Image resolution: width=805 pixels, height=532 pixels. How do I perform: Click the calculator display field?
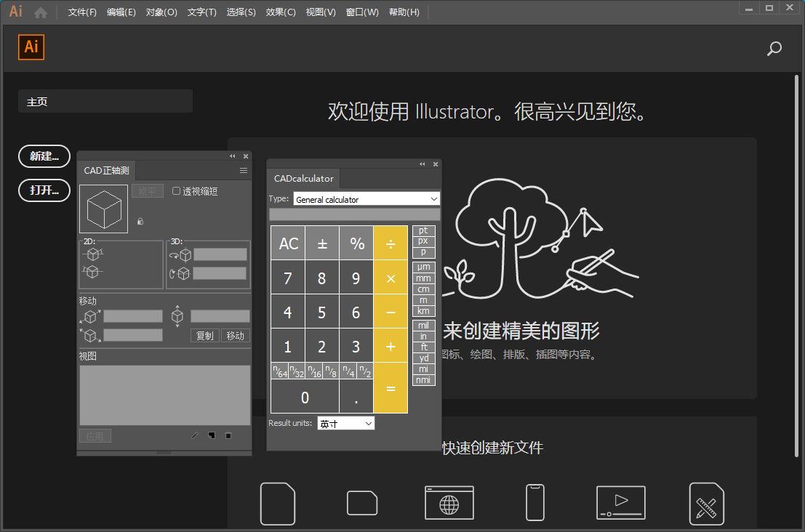355,214
